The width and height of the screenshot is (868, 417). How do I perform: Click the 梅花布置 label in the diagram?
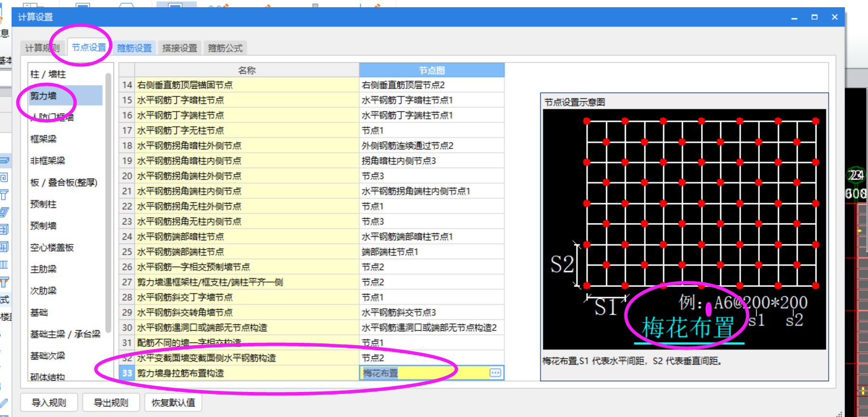click(688, 327)
